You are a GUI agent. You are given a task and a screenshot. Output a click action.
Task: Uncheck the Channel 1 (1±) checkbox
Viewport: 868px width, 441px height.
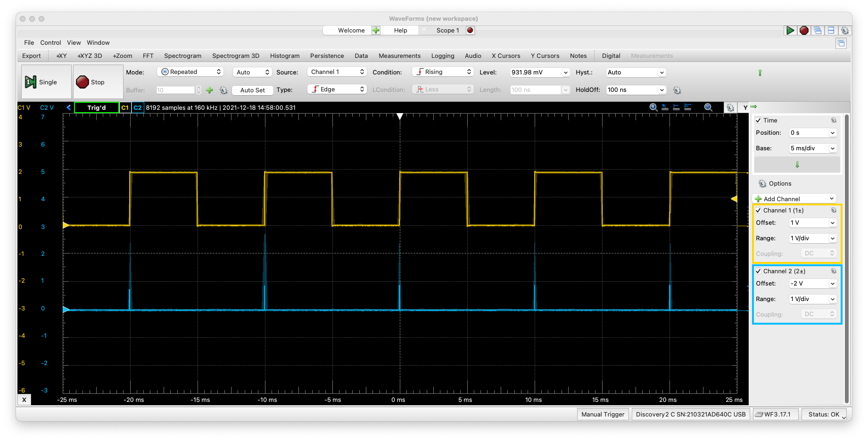click(x=758, y=210)
